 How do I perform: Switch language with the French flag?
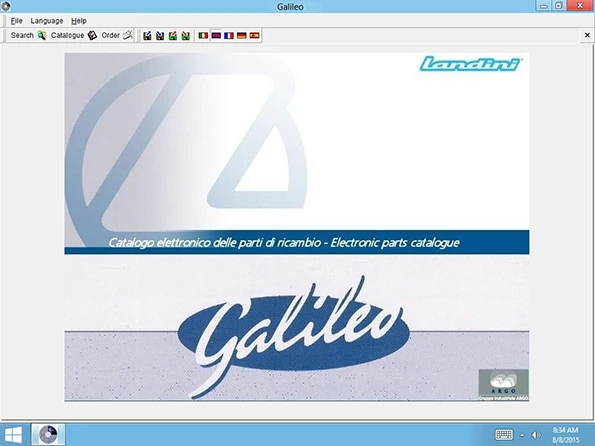pos(229,35)
